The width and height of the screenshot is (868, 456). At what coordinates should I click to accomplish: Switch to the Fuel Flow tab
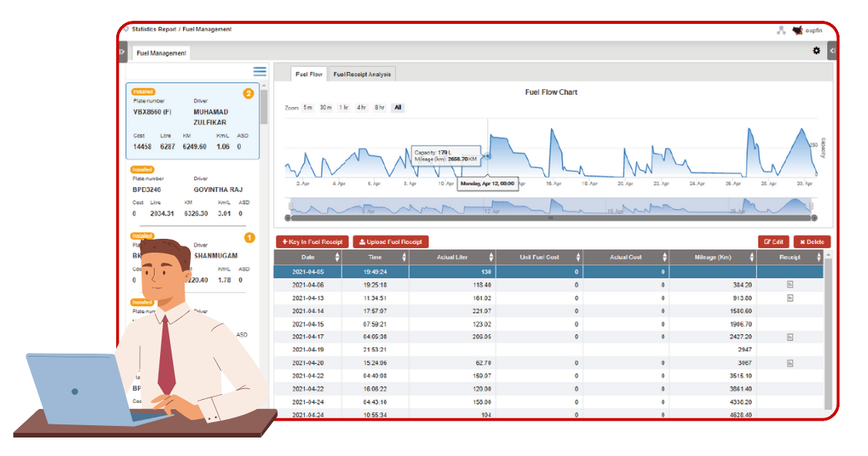pos(309,74)
